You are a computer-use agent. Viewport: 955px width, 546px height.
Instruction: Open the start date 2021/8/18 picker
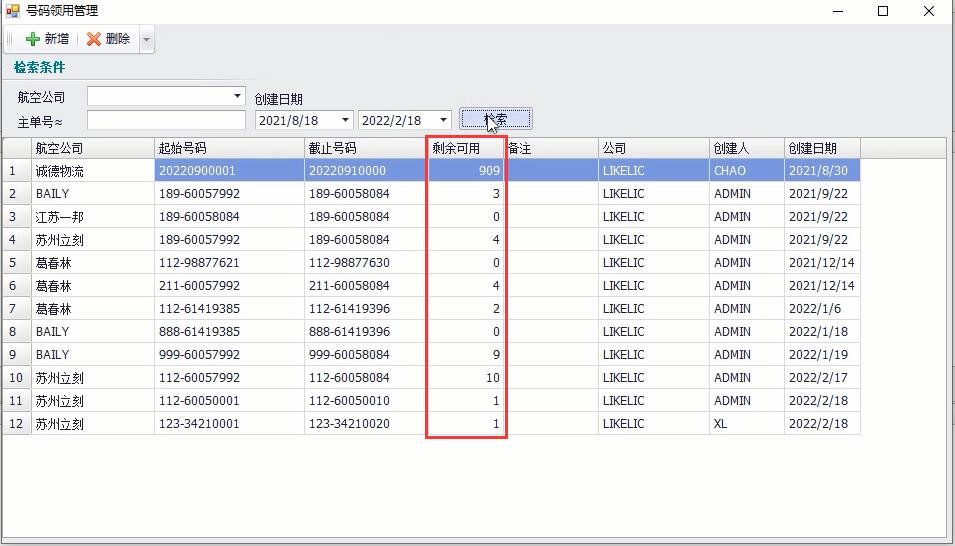(x=345, y=120)
